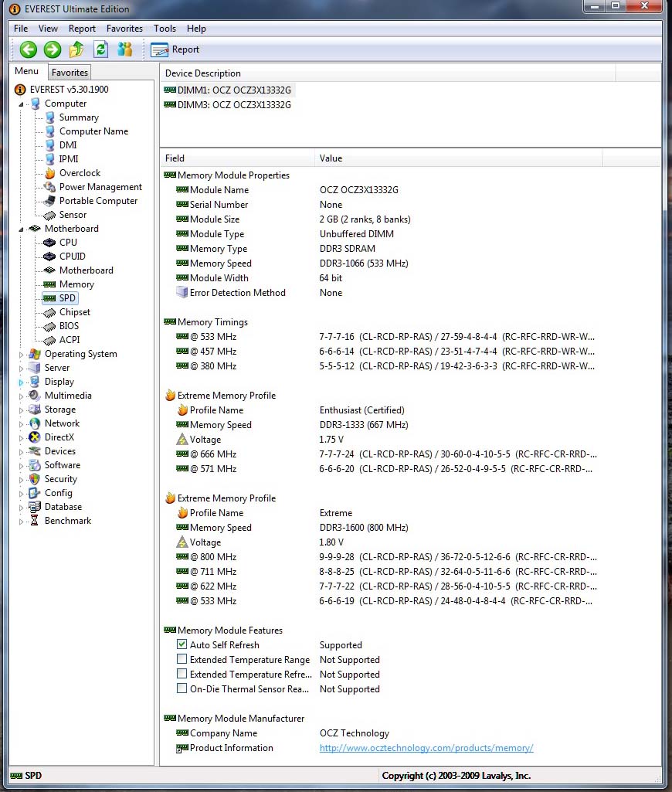Select the Config tree item

(58, 493)
